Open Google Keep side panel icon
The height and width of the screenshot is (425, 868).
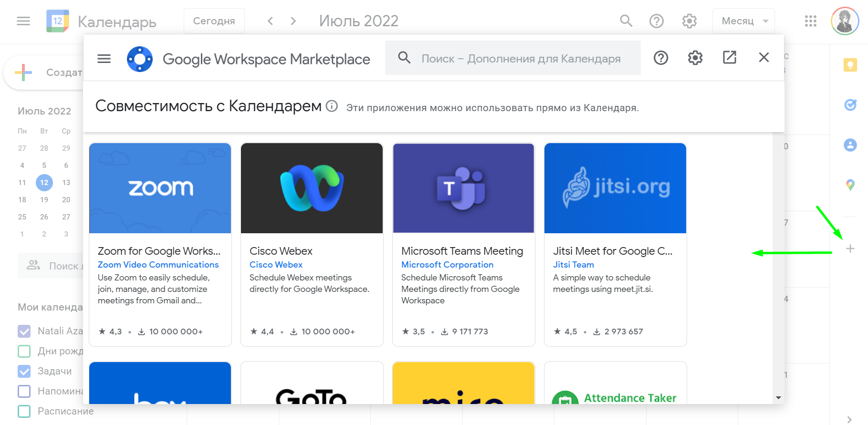pyautogui.click(x=850, y=64)
